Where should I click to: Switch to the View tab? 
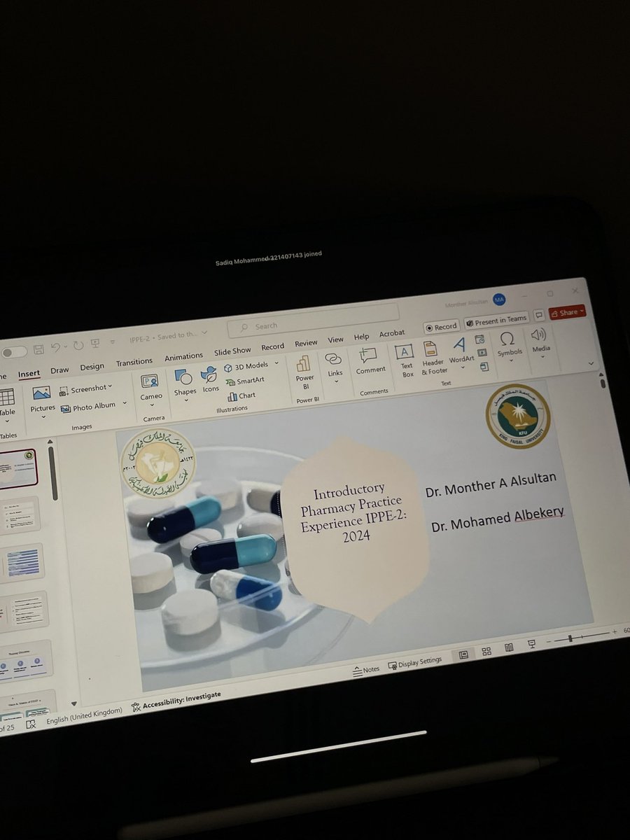point(336,340)
